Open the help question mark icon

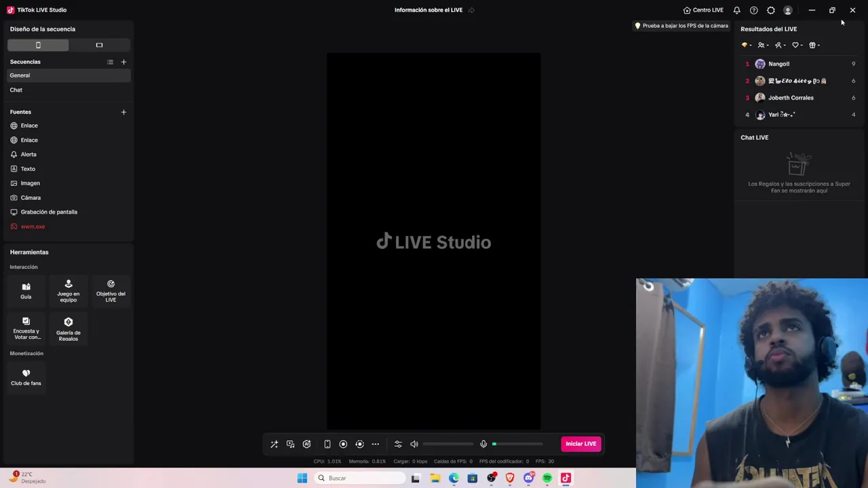[753, 10]
